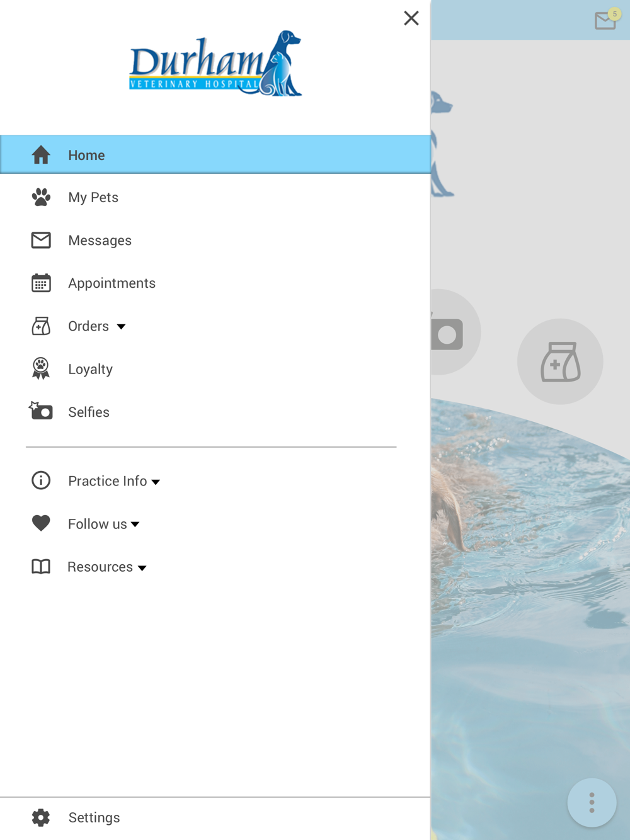
Task: Expand the Follow us dropdown arrow
Action: pos(135,525)
